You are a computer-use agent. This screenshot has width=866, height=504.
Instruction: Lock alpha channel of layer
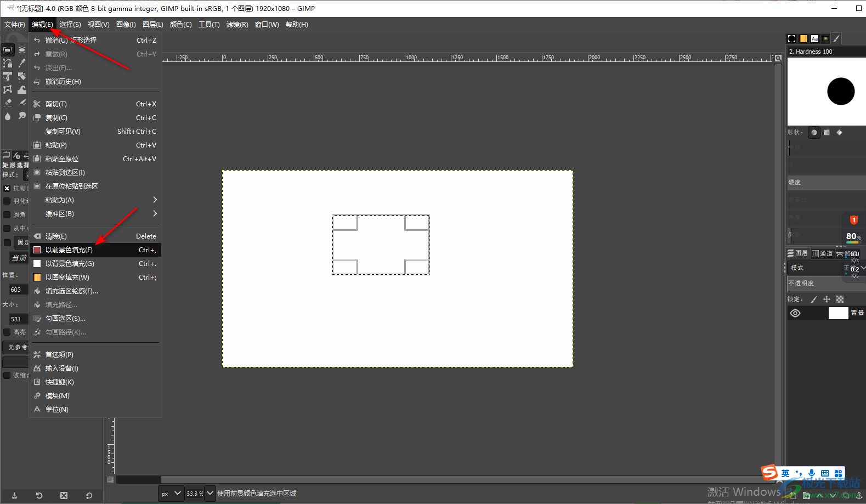[x=840, y=299]
